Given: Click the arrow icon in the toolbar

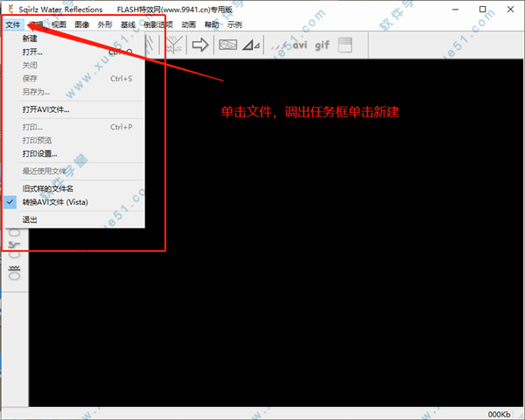Looking at the screenshot, I should [199, 45].
